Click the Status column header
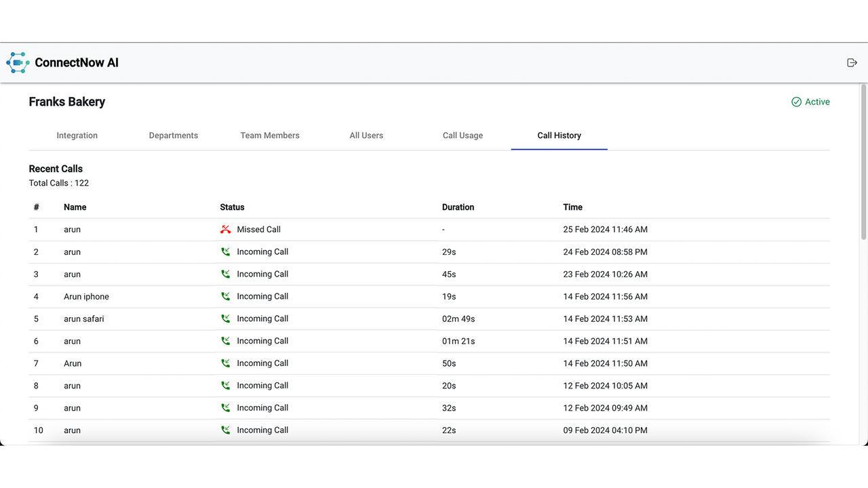The image size is (868, 488). click(x=232, y=207)
